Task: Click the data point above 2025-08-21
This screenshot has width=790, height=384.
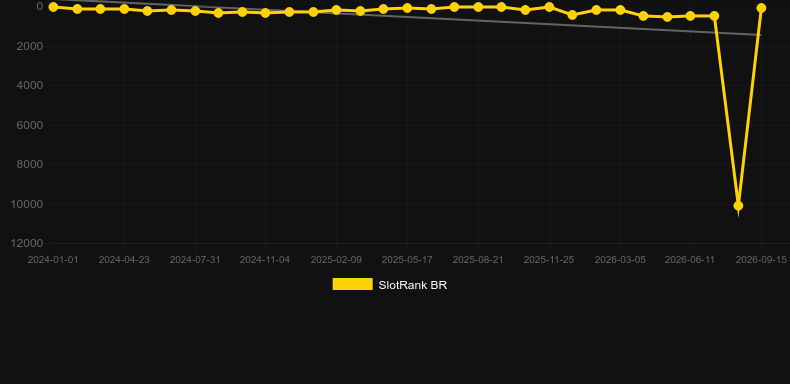Action: point(478,7)
